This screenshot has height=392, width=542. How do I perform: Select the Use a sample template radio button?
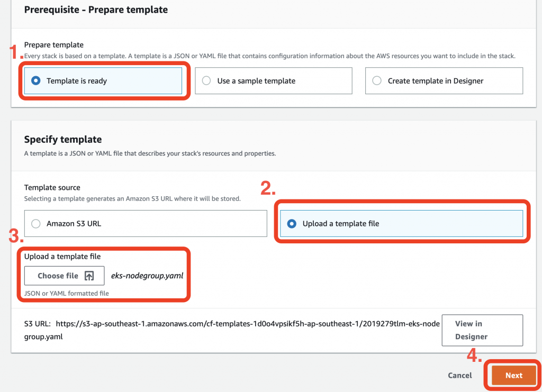(x=206, y=81)
